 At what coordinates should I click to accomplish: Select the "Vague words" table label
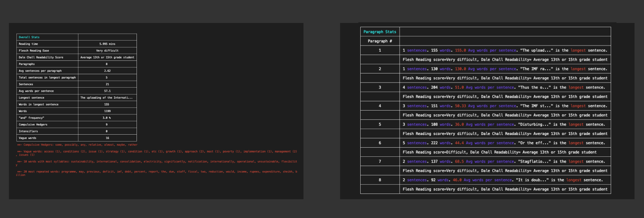(28, 138)
